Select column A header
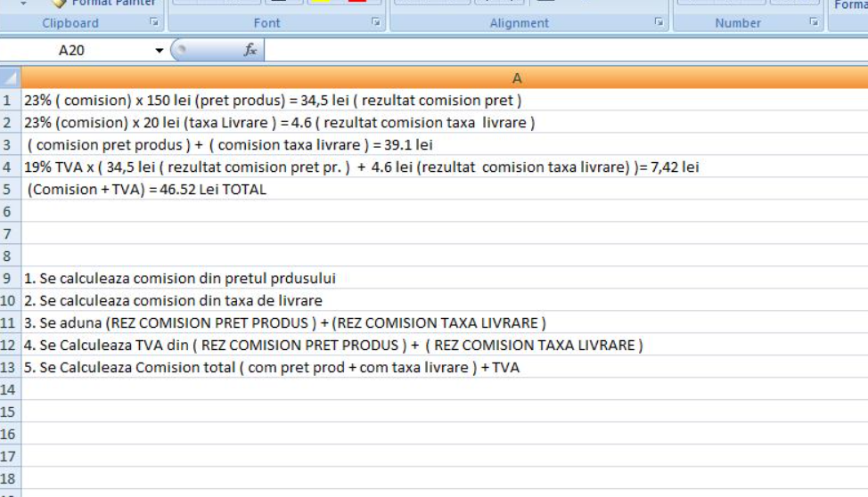Image resolution: width=868 pixels, height=497 pixels. (445, 78)
